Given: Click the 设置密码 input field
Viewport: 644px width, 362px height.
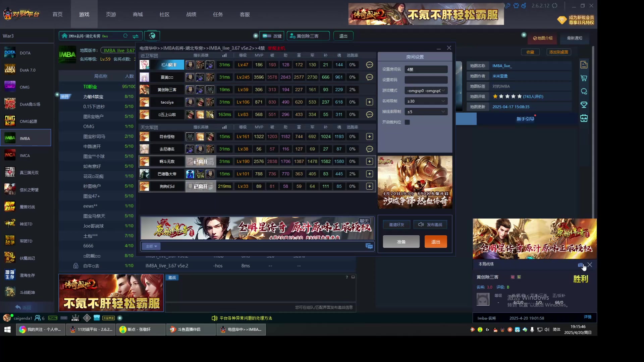Looking at the screenshot, I should coord(426,80).
